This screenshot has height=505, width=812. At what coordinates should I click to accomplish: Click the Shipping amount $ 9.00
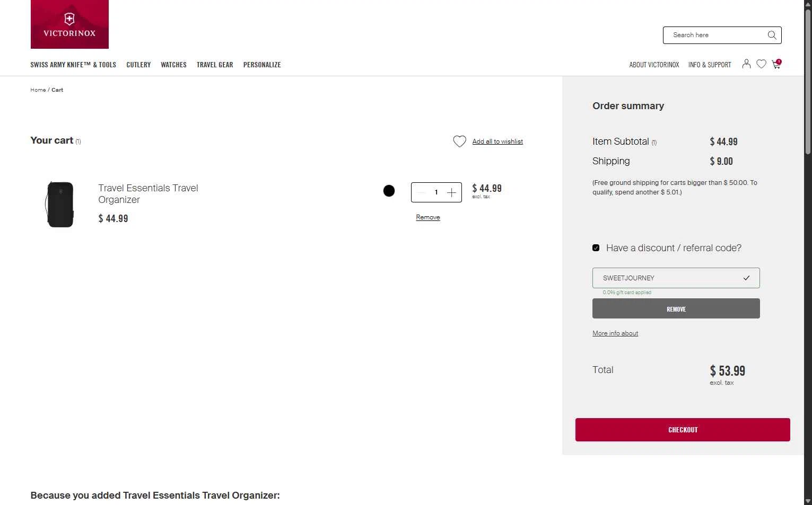click(721, 161)
